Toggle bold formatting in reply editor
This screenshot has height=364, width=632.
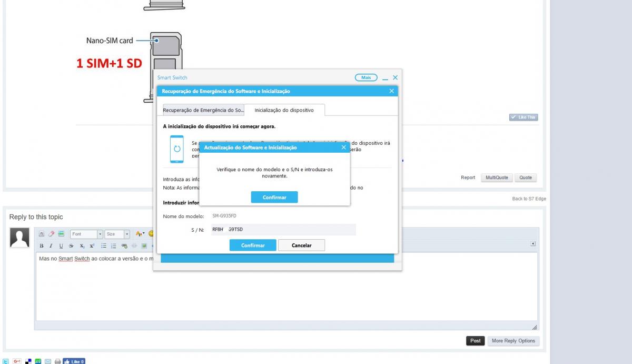pyautogui.click(x=42, y=246)
